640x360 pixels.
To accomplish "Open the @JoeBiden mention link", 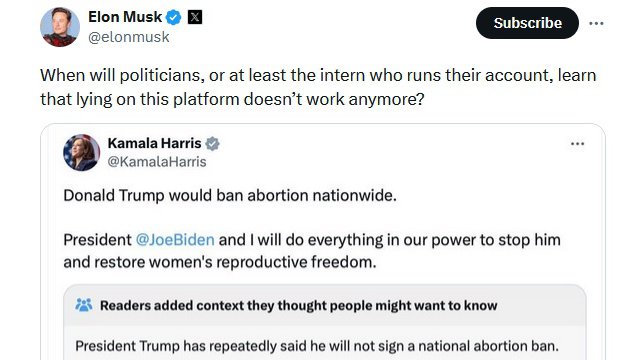I will coord(175,240).
